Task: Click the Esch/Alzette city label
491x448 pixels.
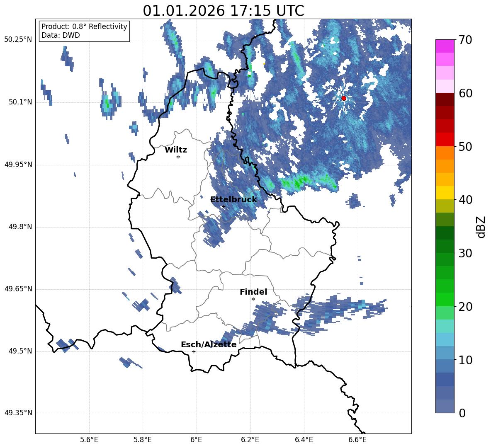Action: pos(209,344)
